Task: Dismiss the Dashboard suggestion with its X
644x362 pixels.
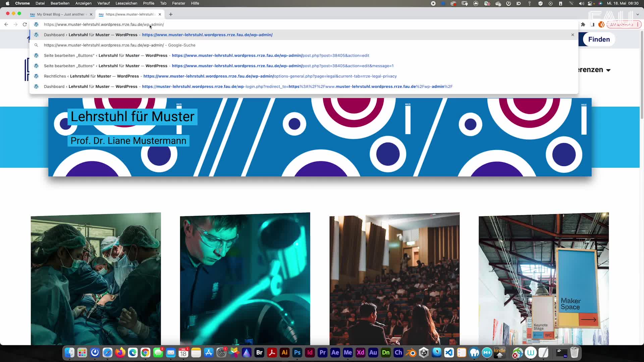Action: [x=573, y=35]
